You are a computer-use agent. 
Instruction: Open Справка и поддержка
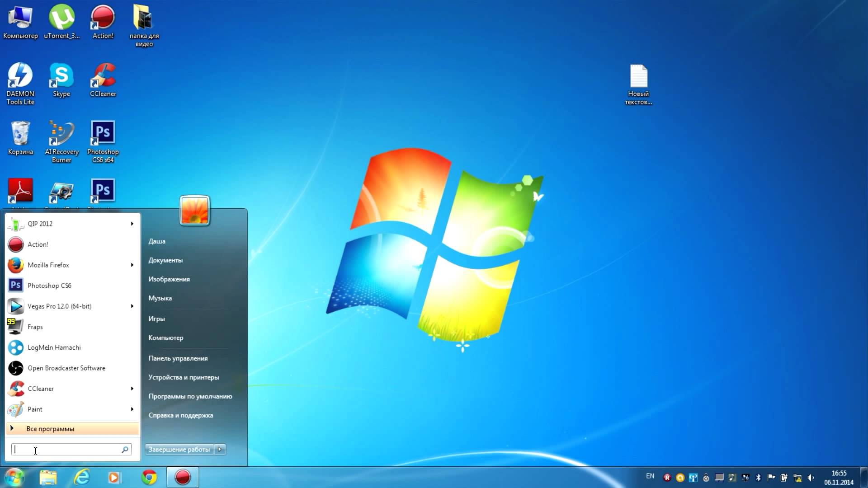pyautogui.click(x=181, y=415)
